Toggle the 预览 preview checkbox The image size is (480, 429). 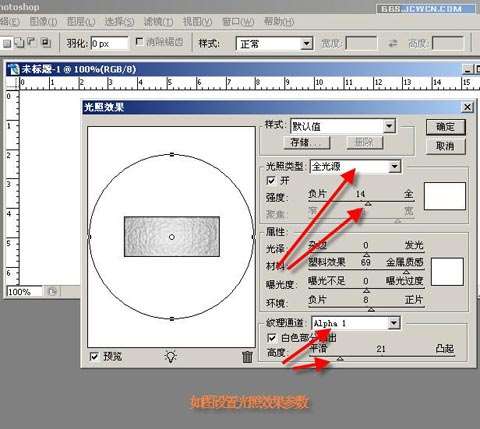[94, 356]
